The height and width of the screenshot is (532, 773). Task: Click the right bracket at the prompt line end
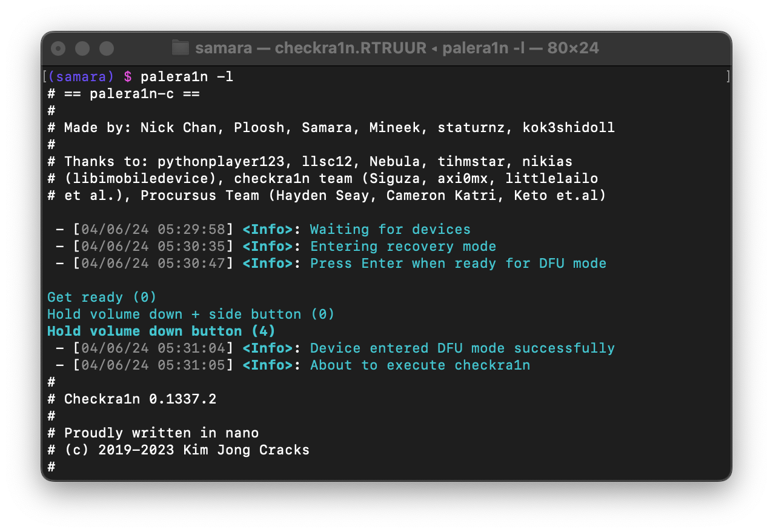(x=728, y=76)
